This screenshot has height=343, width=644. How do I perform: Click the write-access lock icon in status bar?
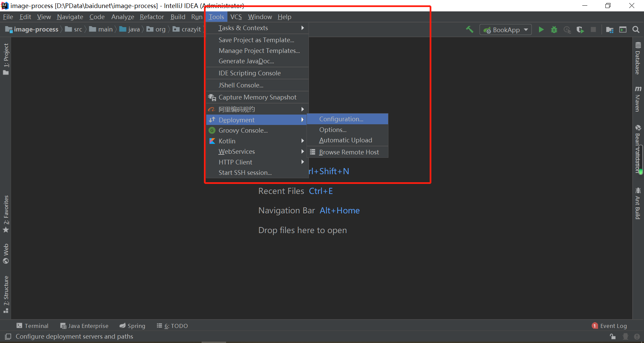613,337
